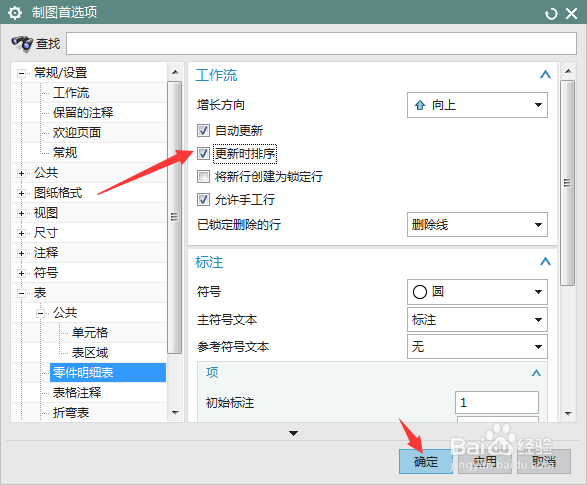Collapse the 项 subsection
The width and height of the screenshot is (587, 485).
coord(536,373)
